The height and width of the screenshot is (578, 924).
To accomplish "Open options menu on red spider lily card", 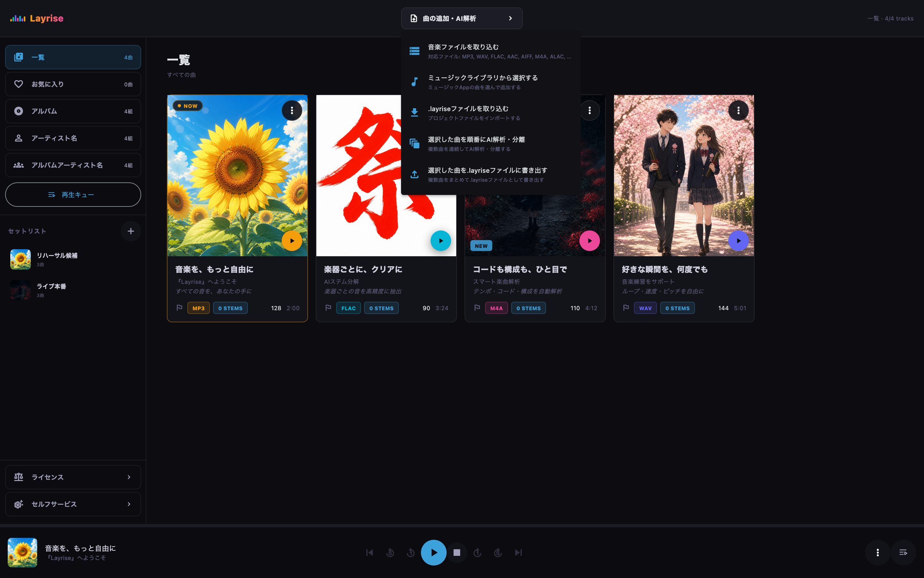I will click(589, 110).
